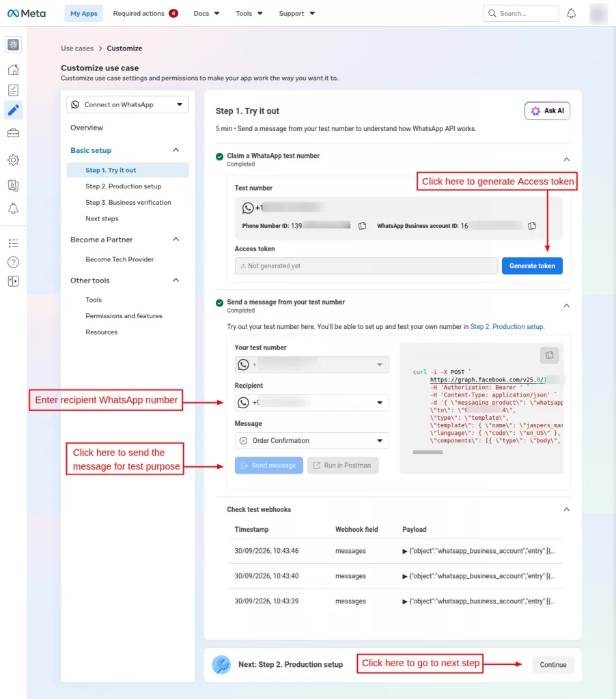Click the search magnifier icon
This screenshot has height=699, width=616.
(492, 14)
